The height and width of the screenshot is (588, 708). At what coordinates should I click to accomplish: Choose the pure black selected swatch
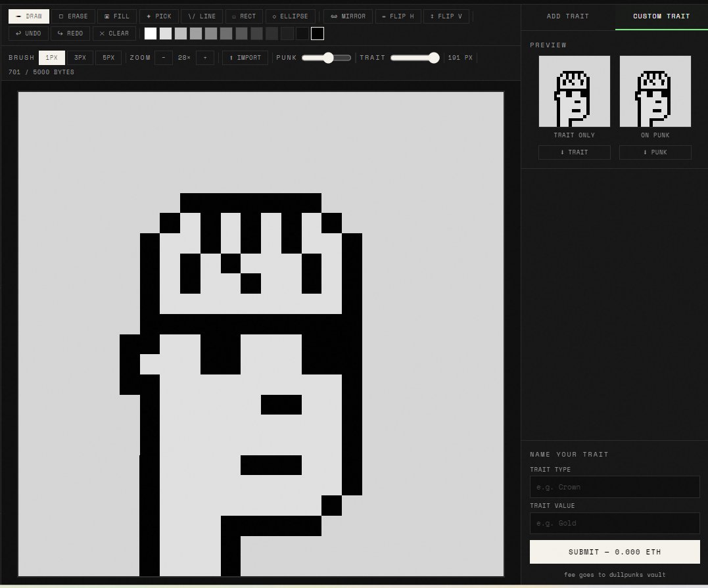pos(318,34)
